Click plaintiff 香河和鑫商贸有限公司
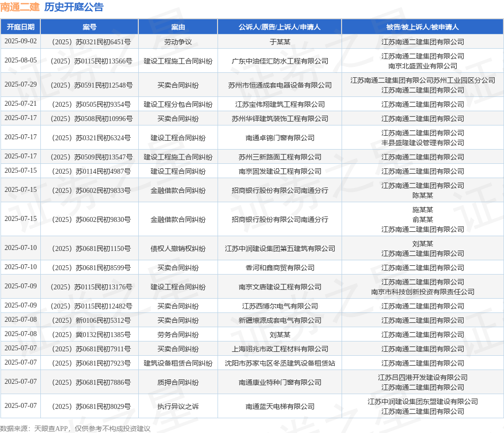504x433 pixels. pyautogui.click(x=280, y=268)
